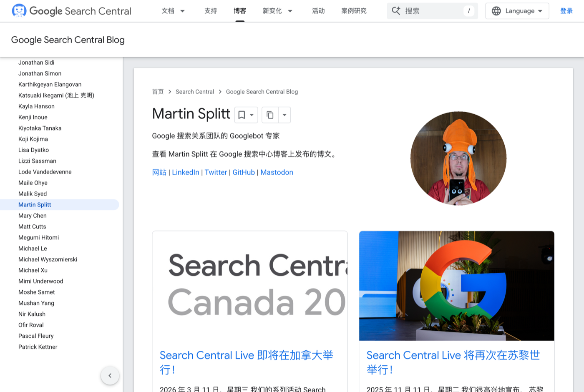Viewport: 584px width, 392px height.
Task: Click the slash shortcut key badge
Action: (469, 11)
